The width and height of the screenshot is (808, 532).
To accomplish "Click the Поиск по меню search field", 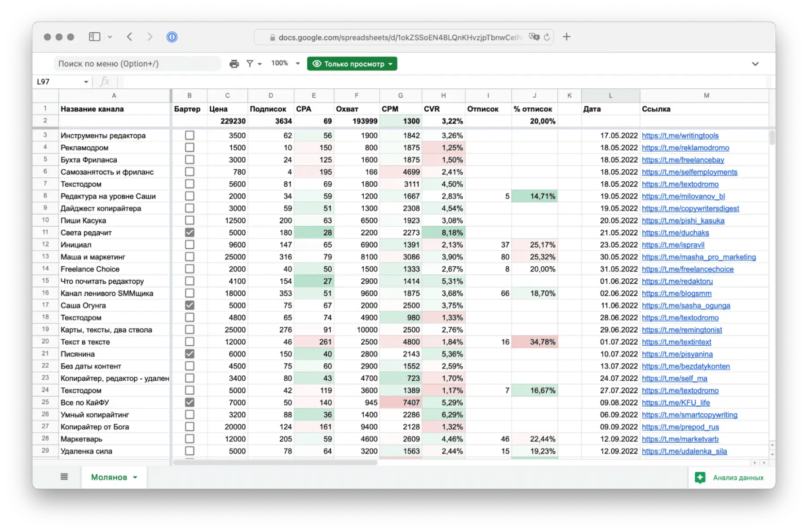I will tap(137, 64).
